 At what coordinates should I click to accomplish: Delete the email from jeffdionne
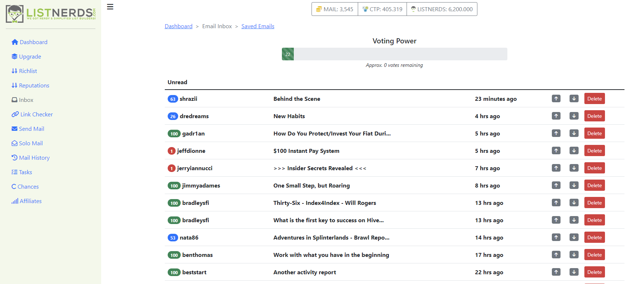pos(594,151)
